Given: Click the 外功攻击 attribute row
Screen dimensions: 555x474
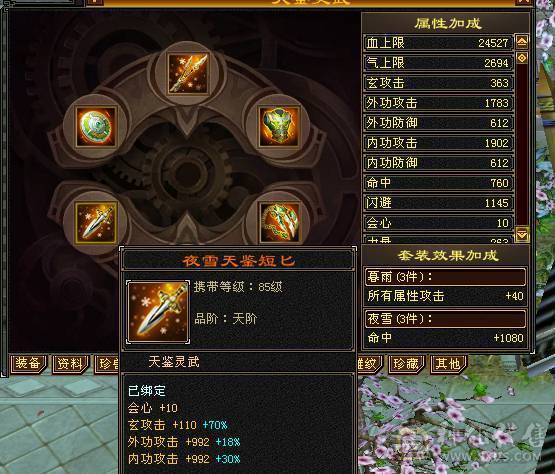Looking at the screenshot, I should 438,103.
